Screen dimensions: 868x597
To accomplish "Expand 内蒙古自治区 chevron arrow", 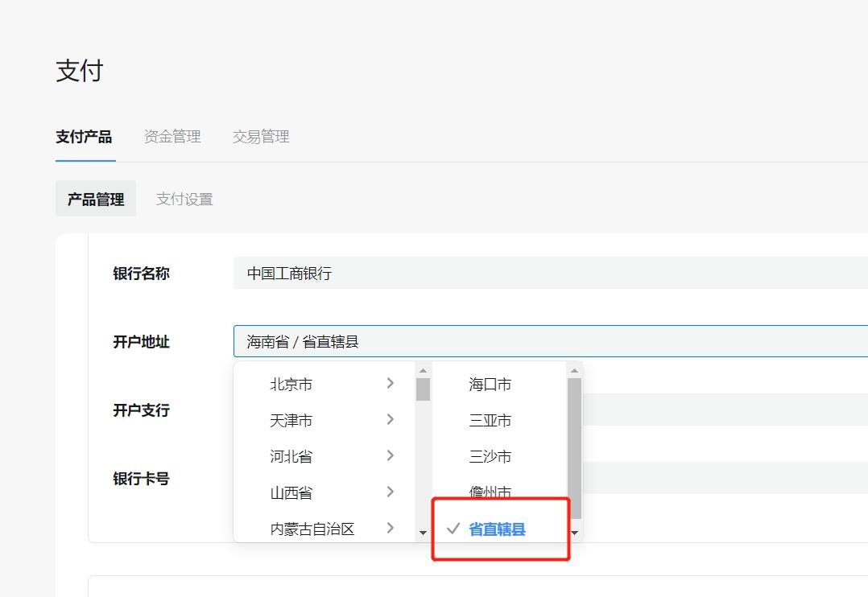I will click(x=391, y=529).
